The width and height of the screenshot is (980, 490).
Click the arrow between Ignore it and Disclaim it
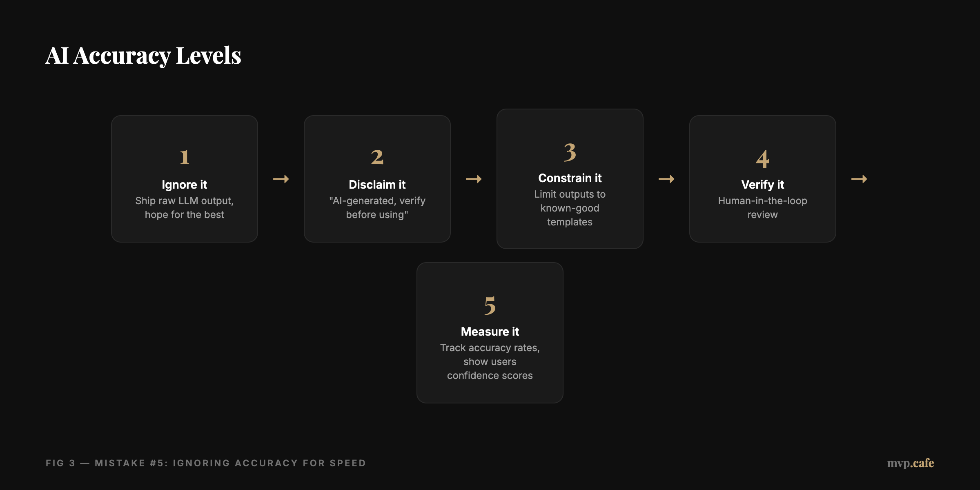click(x=281, y=179)
